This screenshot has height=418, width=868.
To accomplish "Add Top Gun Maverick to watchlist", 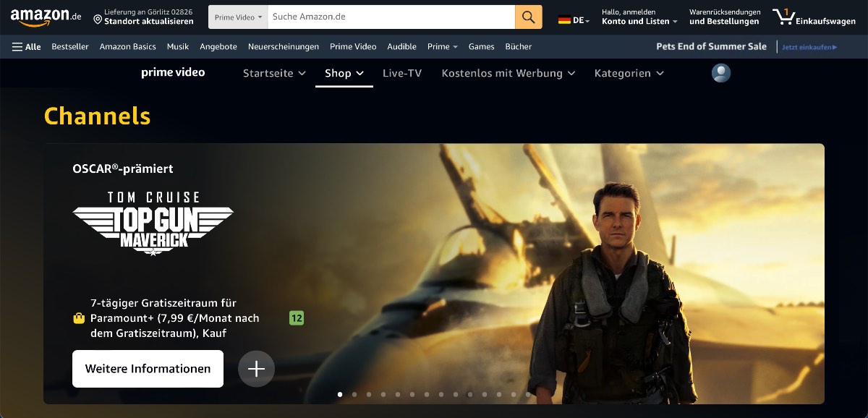I will coord(256,369).
